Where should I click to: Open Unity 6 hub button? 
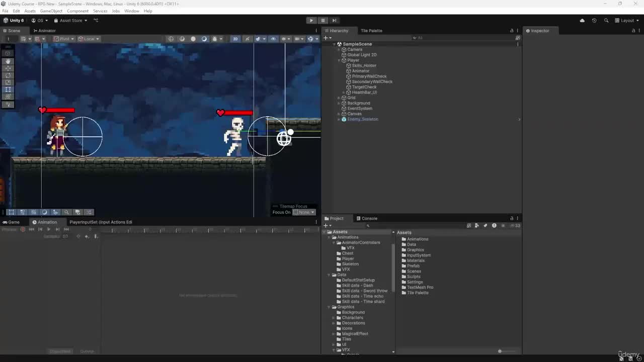(13, 21)
